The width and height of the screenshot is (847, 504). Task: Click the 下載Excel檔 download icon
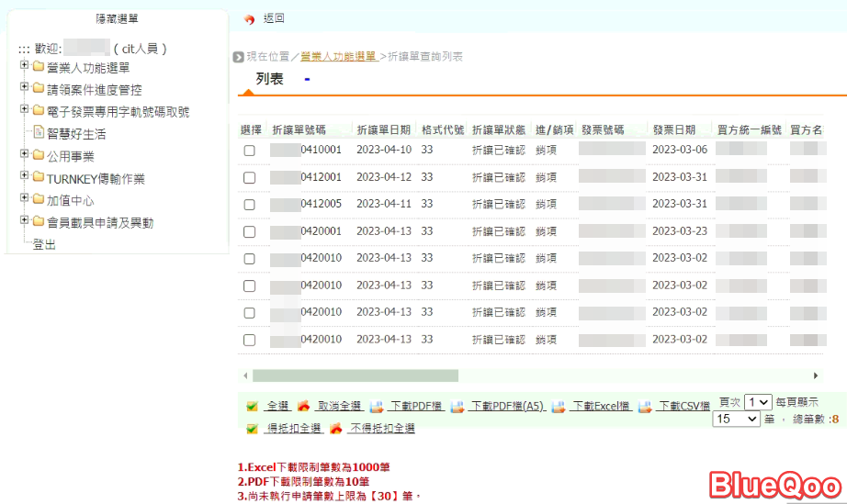pyautogui.click(x=558, y=407)
